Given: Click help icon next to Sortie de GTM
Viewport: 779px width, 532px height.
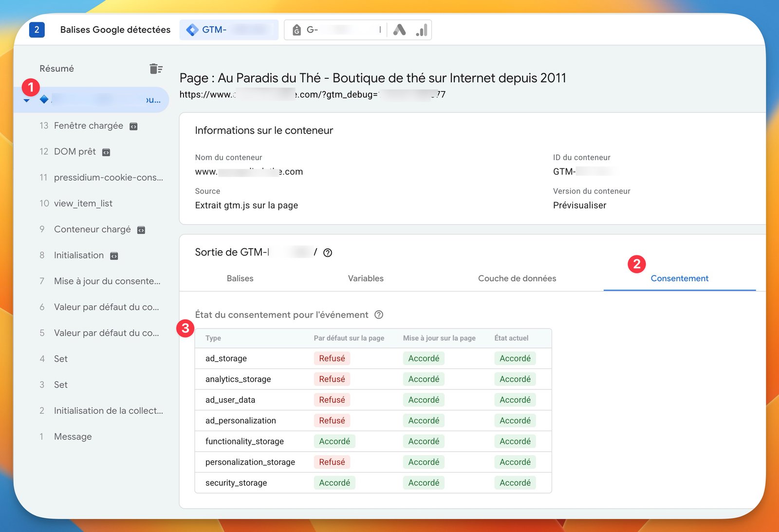Looking at the screenshot, I should click(328, 253).
